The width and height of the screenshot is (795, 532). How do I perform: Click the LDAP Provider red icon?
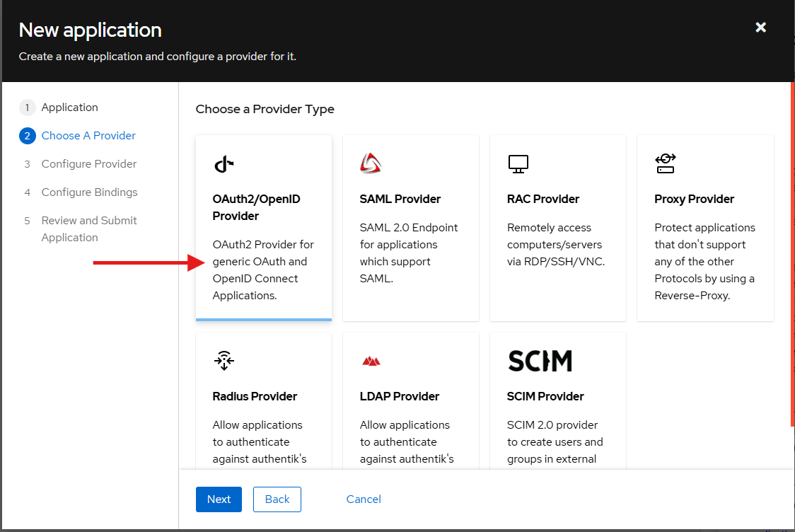tap(371, 361)
